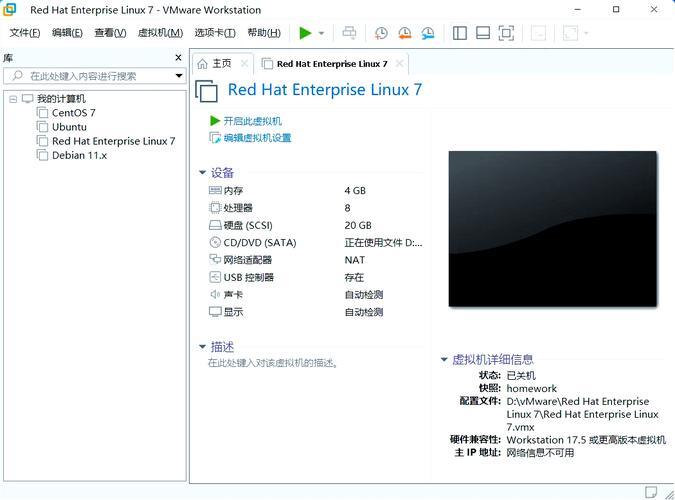Close the 库 library panel
Image resolution: width=675 pixels, height=500 pixels.
tap(178, 57)
